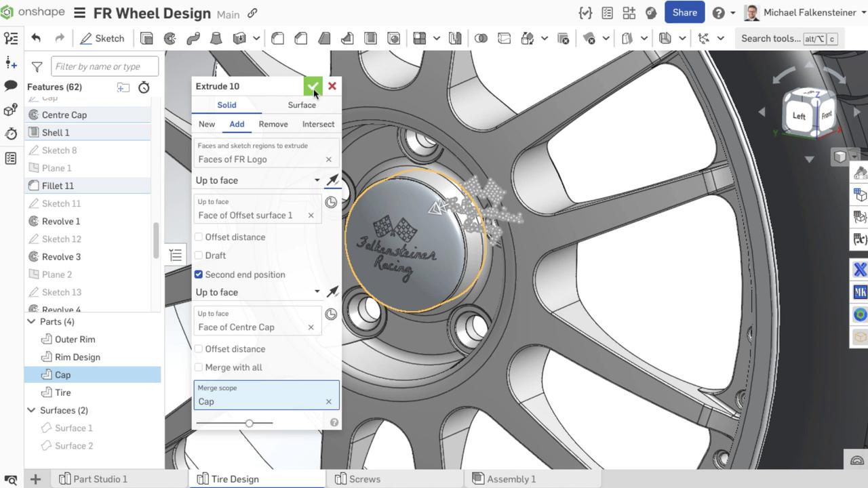Screen dimensions: 868x488
Task: Collapse the Parts (4) section
Action: 31,321
